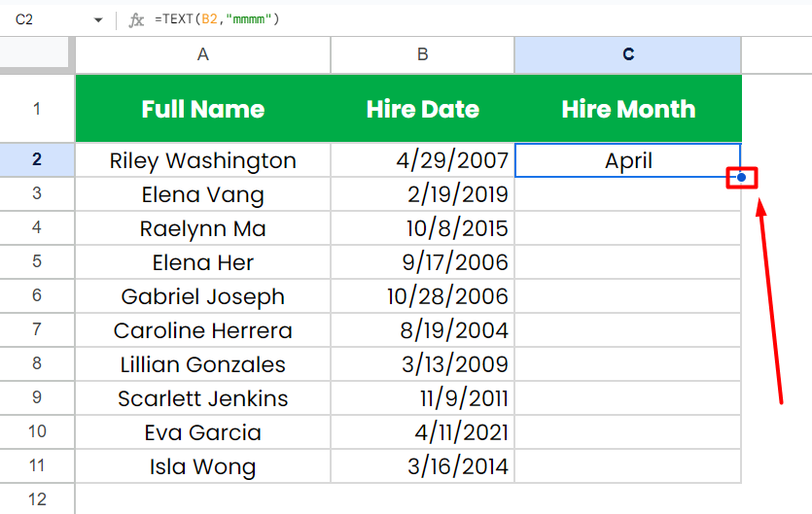Select empty Hire Month cell for Elena Vang
Viewport: 812px width, 514px height.
click(x=628, y=194)
